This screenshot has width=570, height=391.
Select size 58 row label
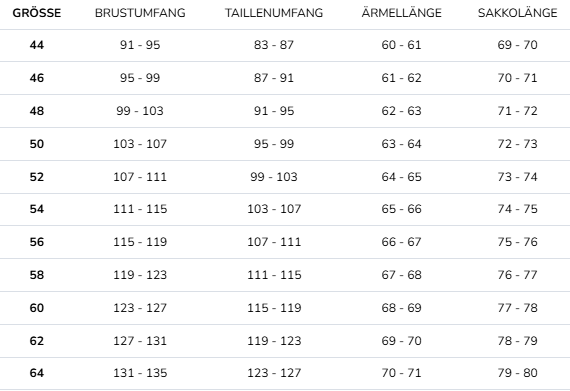point(37,275)
